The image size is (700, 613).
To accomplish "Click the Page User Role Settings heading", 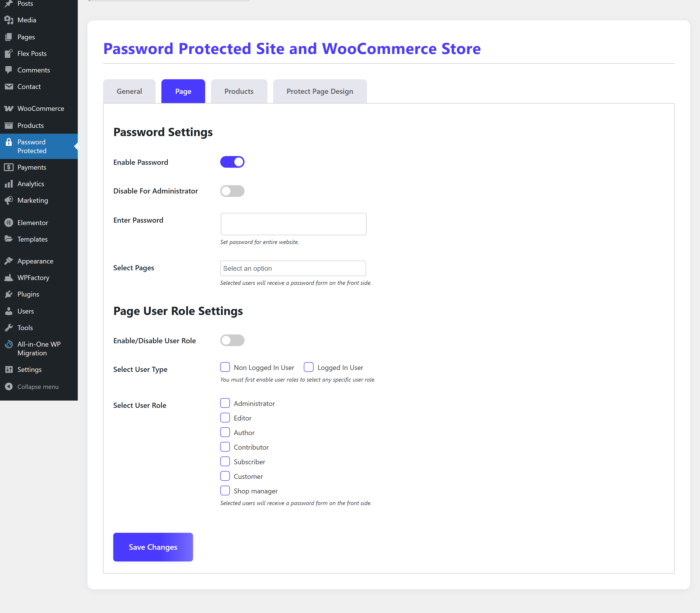I will [178, 311].
